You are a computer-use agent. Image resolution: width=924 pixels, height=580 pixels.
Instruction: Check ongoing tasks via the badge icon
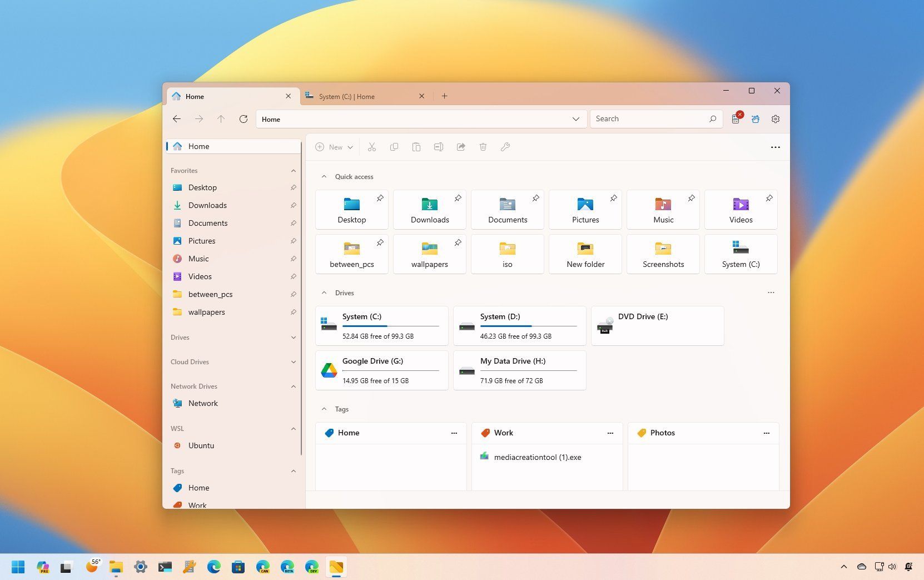point(736,118)
